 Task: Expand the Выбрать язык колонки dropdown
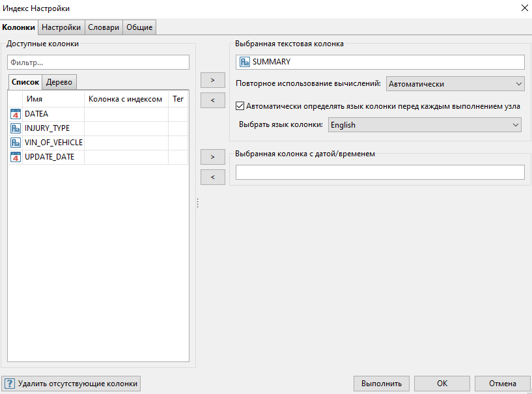425,125
